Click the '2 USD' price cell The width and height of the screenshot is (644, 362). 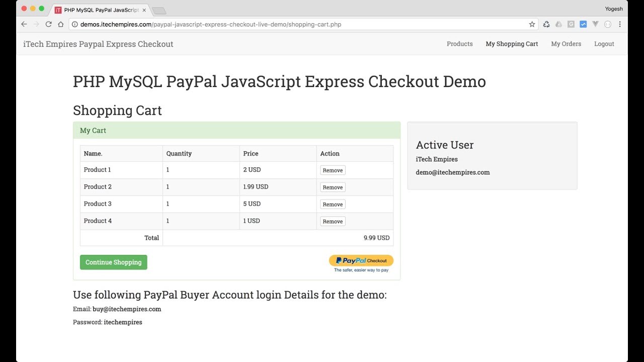278,170
